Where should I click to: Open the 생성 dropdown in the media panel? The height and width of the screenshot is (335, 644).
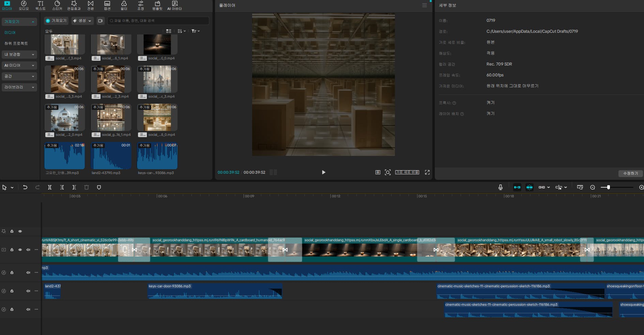(82, 21)
